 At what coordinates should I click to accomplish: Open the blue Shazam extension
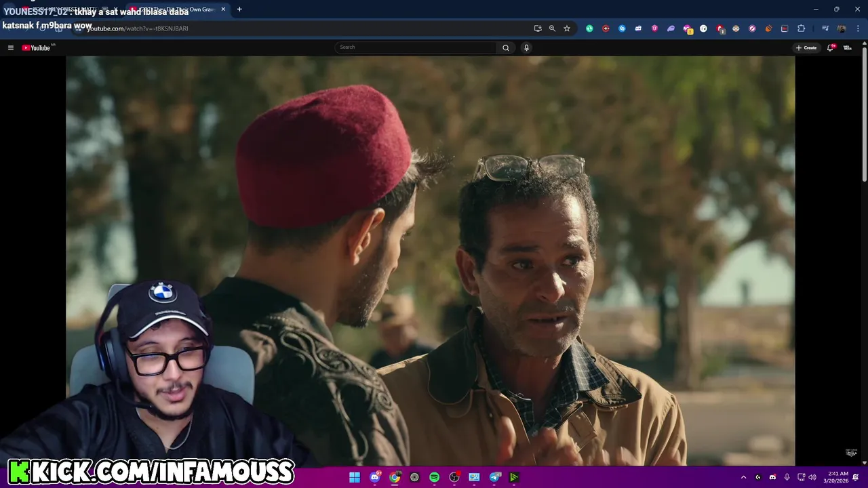[622, 28]
